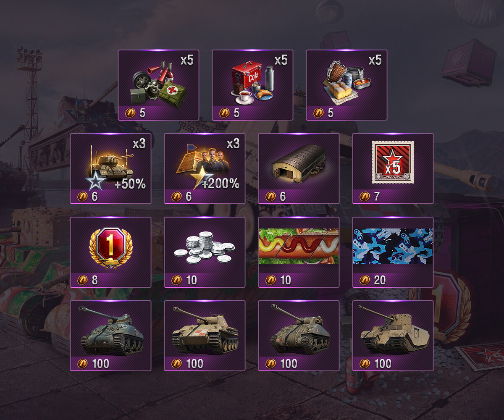
Task: Choose the Cola case provisions reward
Action: tap(252, 85)
